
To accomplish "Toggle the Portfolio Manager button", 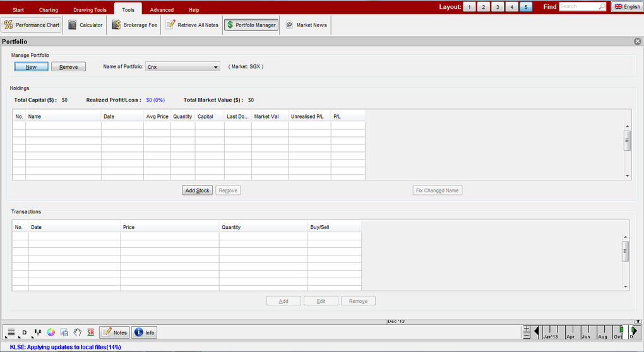I will click(251, 25).
